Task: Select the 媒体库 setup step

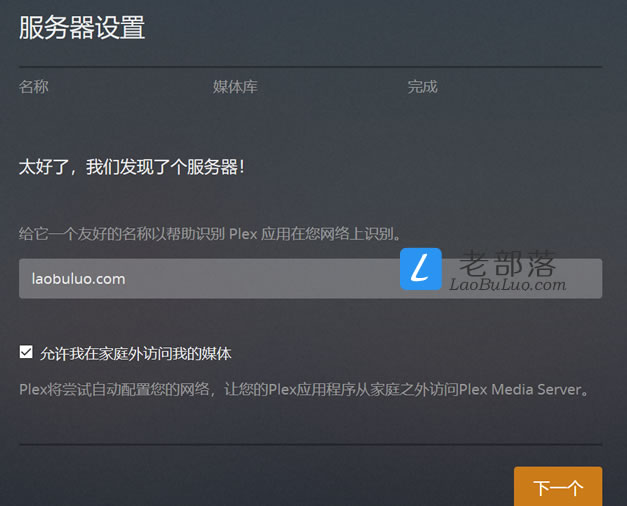Action: click(235, 87)
